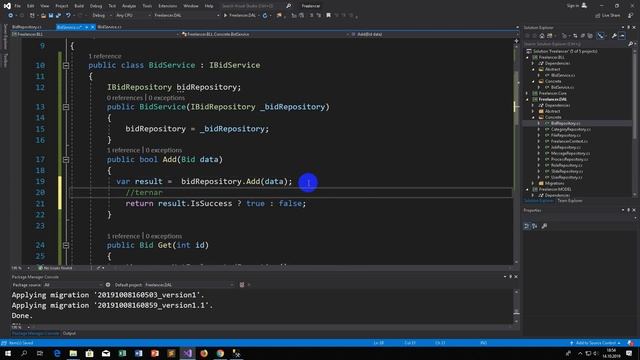Click the Properties panel alphabetical sort icon
The width and height of the screenshot is (640, 360).
pyautogui.click(x=535, y=226)
